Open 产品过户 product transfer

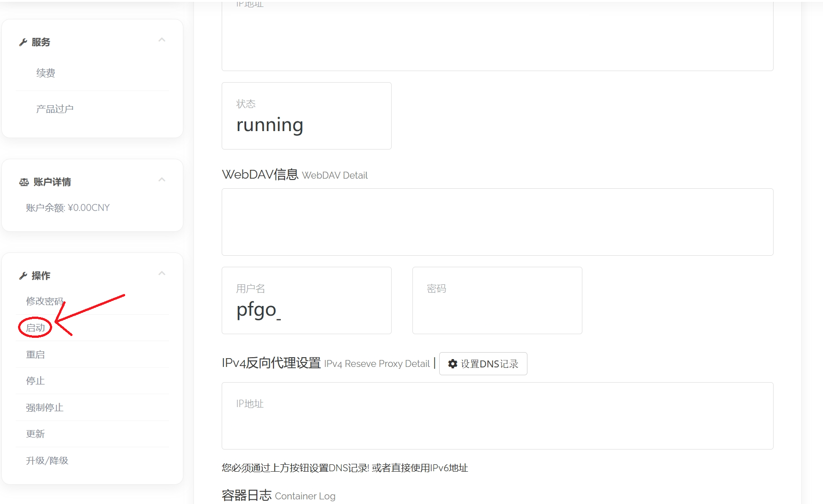tap(54, 109)
